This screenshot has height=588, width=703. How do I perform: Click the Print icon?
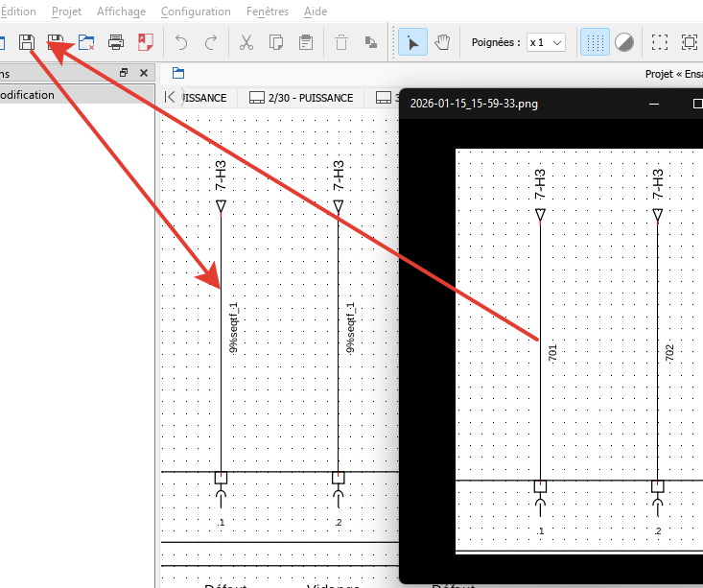(x=116, y=42)
